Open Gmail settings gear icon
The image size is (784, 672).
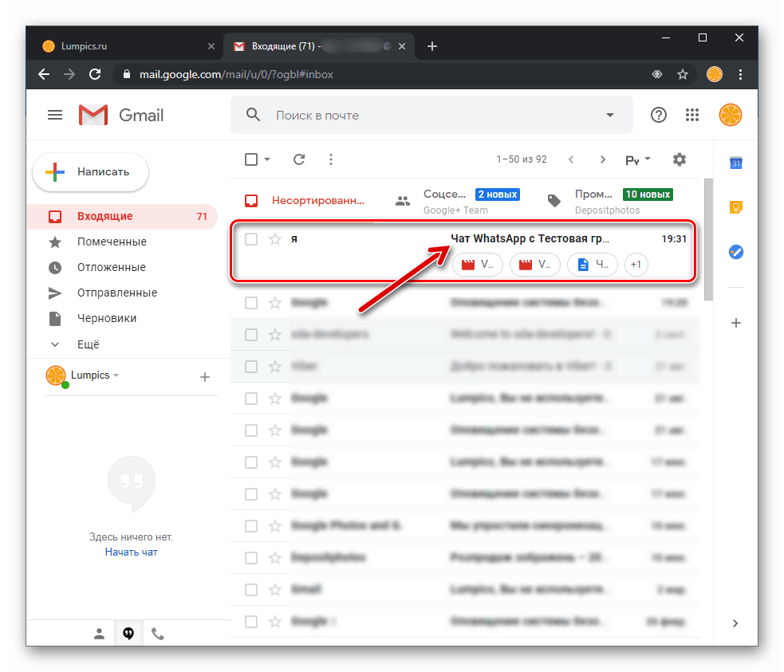679,159
